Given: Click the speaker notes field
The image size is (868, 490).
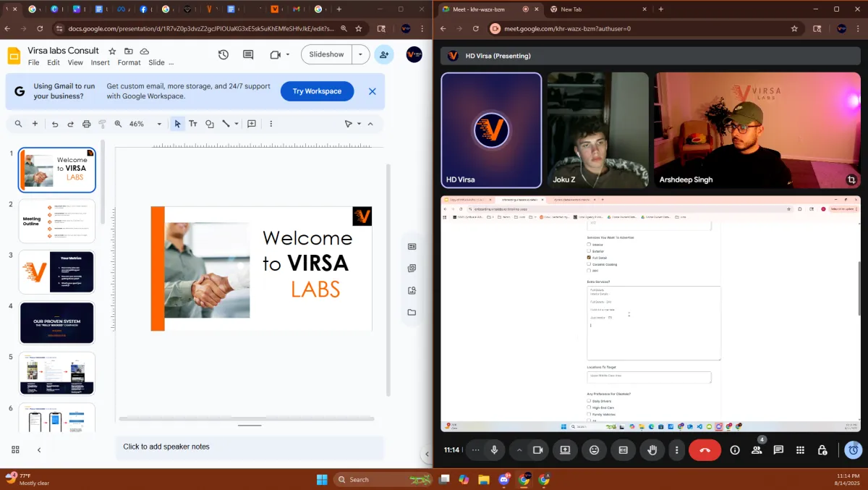Looking at the screenshot, I should coord(250,447).
